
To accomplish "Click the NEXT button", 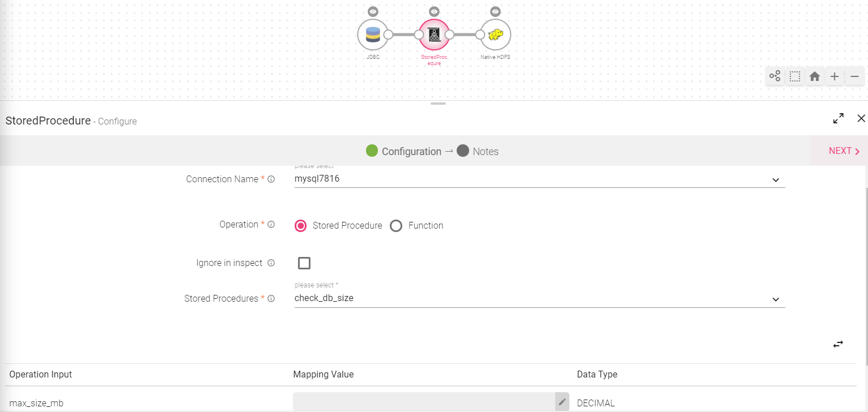I will 844,151.
